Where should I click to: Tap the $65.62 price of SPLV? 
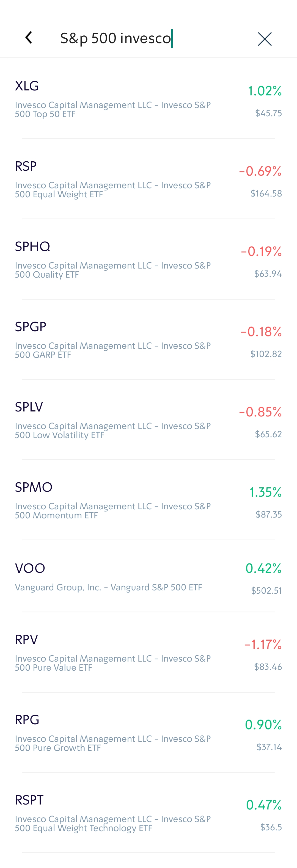point(268,434)
